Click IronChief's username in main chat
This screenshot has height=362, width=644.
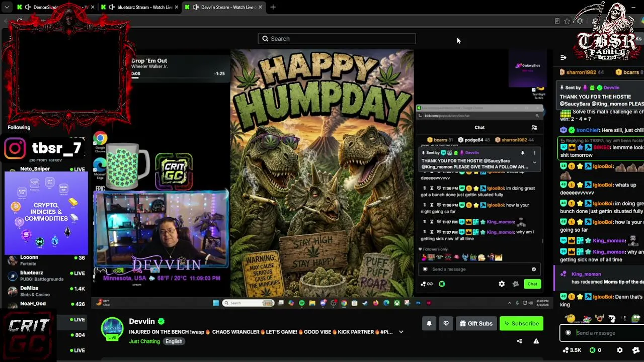(587, 130)
